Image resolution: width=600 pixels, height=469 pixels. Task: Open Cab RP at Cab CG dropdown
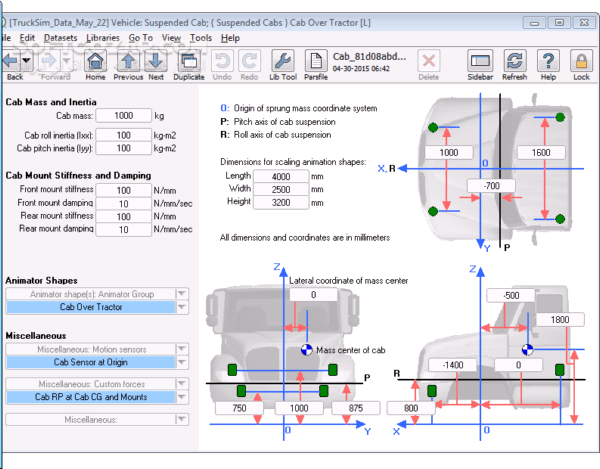(181, 397)
